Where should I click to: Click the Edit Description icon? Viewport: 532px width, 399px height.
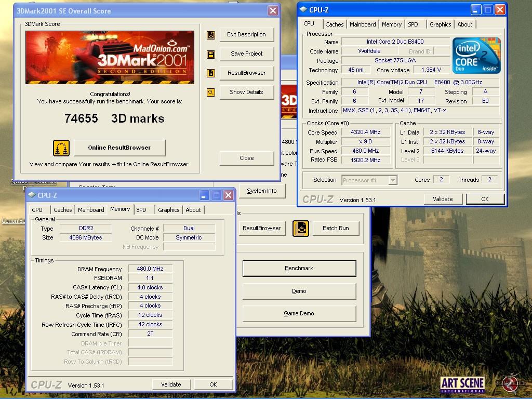(211, 35)
